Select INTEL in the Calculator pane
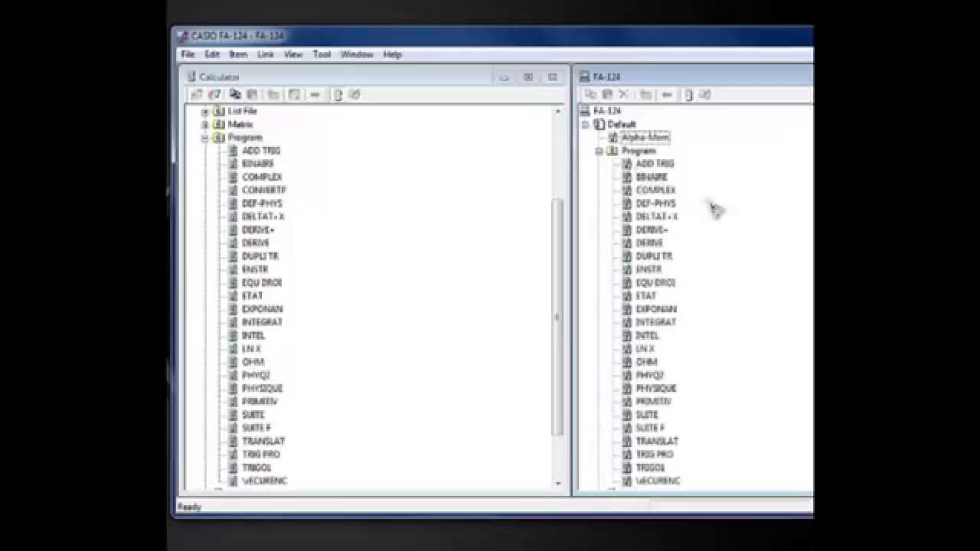 click(253, 335)
